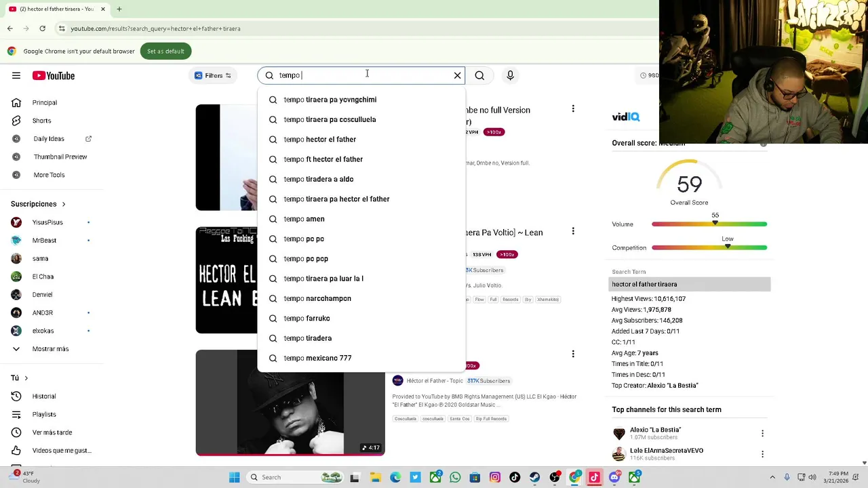Open Ver más tarde in the sidebar
Image resolution: width=868 pixels, height=488 pixels.
[51, 432]
